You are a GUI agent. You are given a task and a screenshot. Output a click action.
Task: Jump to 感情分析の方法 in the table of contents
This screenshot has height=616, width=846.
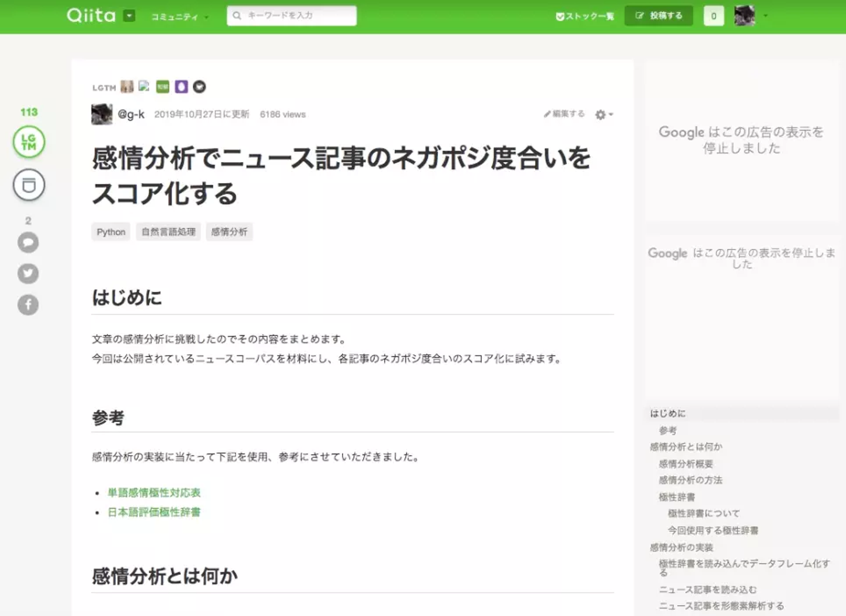[691, 480]
